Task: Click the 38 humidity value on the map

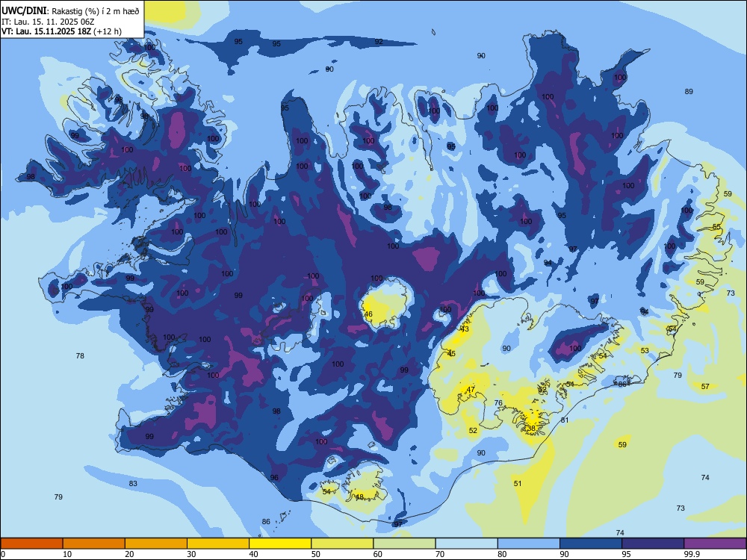Action: 531,428
